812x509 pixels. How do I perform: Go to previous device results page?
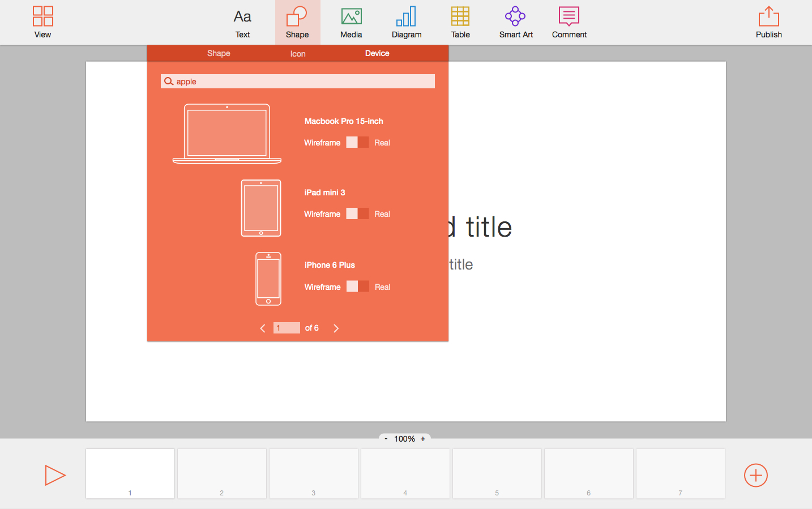point(263,328)
